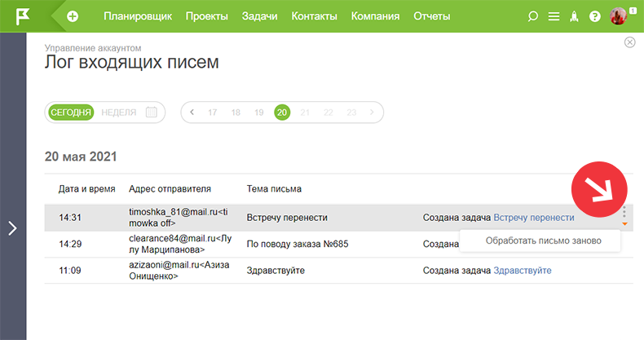Click the green plus add button
This screenshot has height=340, width=644.
(x=73, y=16)
